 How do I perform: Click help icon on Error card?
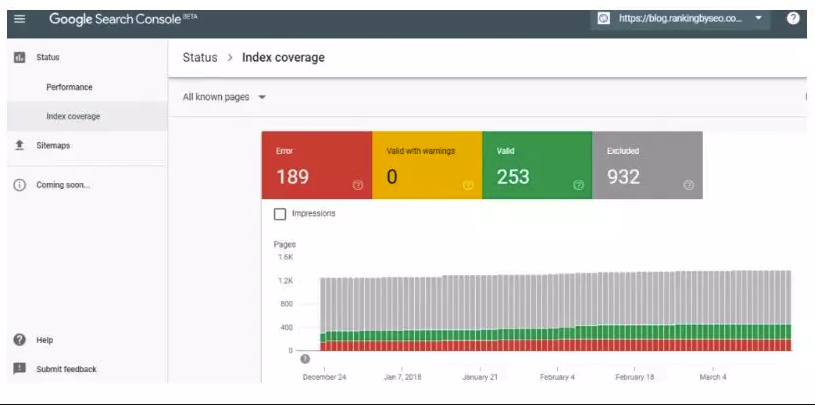point(358,185)
